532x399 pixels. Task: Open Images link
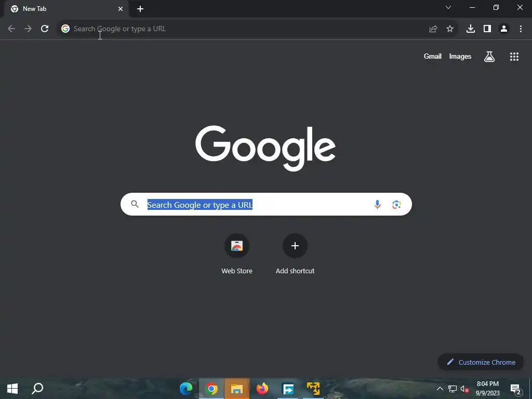[x=460, y=56]
